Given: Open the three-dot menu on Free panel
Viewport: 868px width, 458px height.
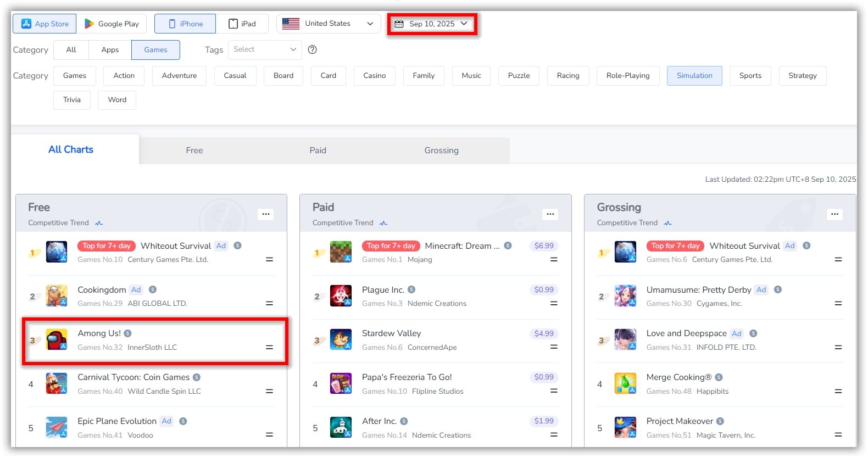Looking at the screenshot, I should click(x=266, y=214).
